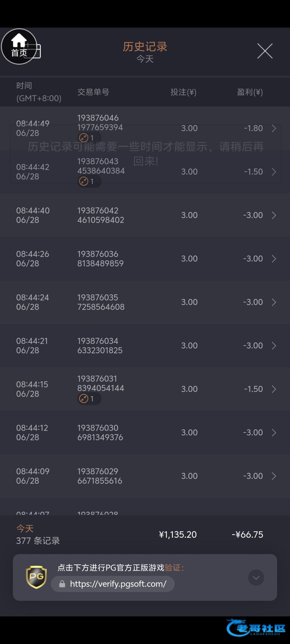Tap the 首页 home icon
Image resolution: width=290 pixels, height=644 pixels.
(x=19, y=46)
